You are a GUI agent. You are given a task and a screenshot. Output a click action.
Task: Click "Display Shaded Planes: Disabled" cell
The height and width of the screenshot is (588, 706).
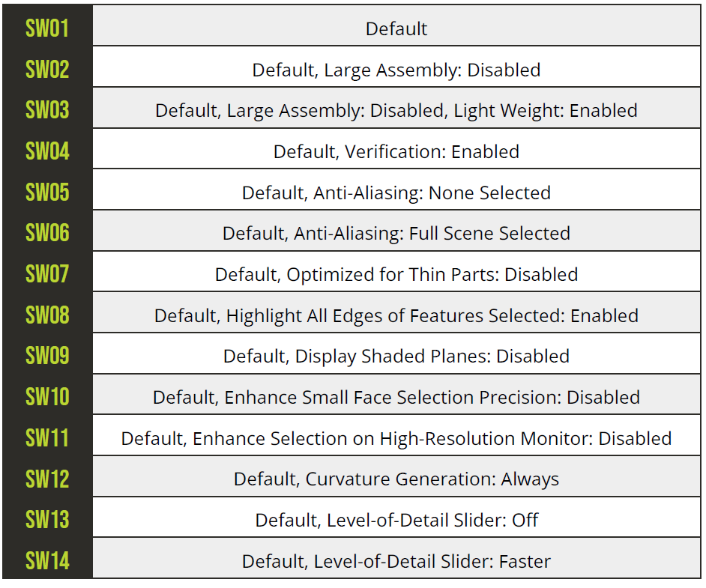click(396, 357)
